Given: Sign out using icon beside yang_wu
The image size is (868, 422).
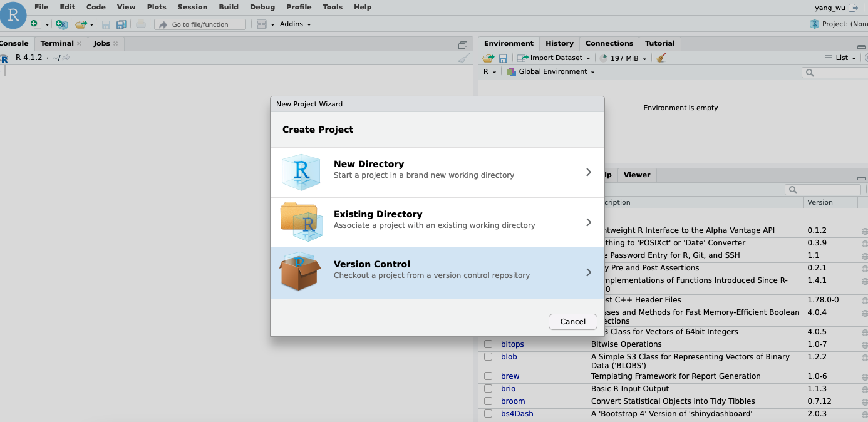Looking at the screenshot, I should [854, 8].
